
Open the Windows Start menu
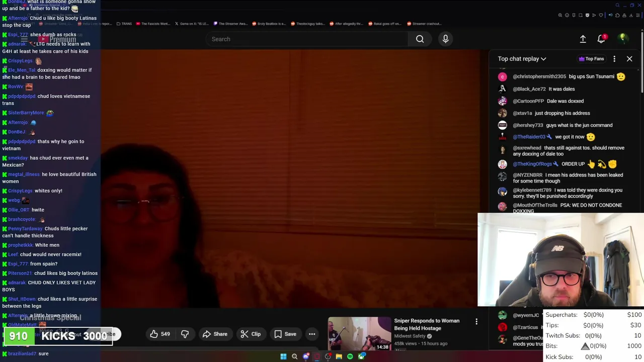pos(283,356)
